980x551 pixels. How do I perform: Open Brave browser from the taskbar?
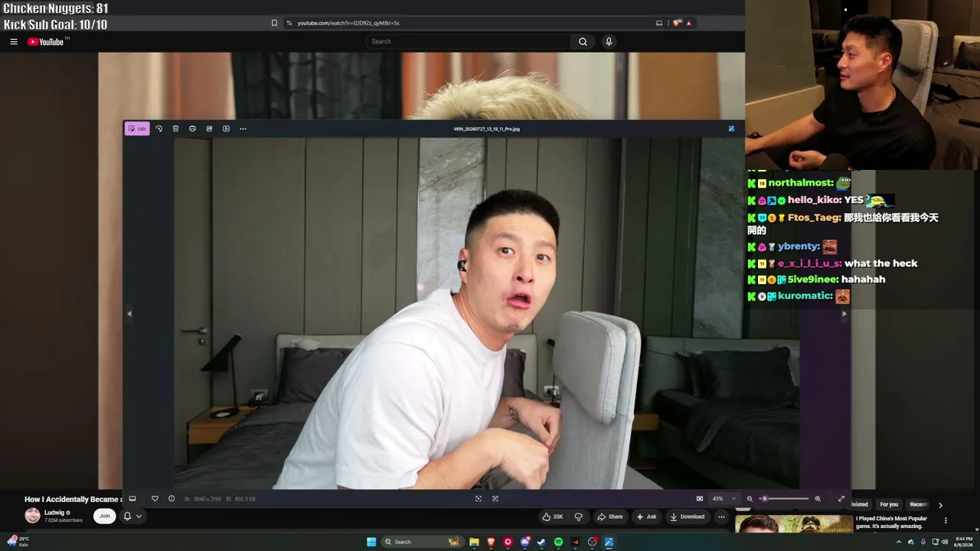point(491,542)
